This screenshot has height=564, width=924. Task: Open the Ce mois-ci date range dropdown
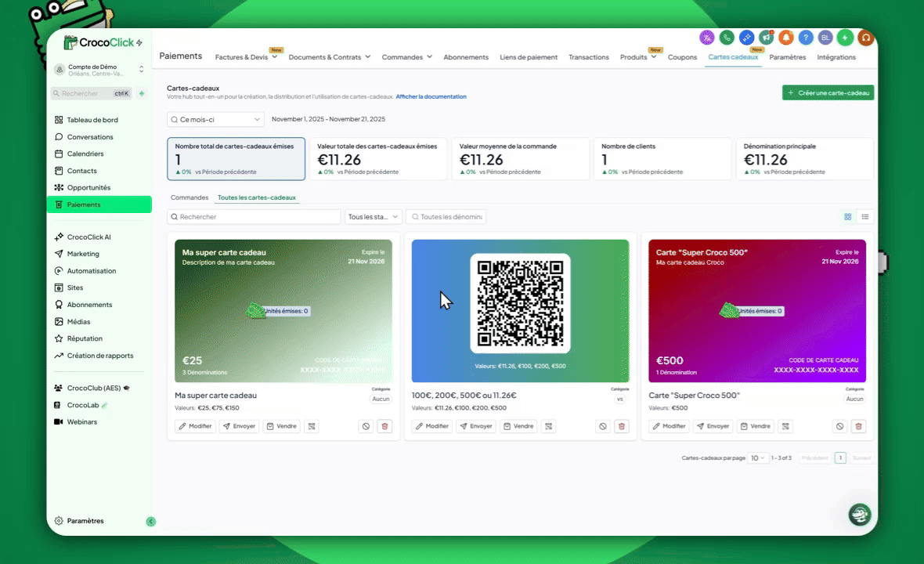pyautogui.click(x=215, y=120)
